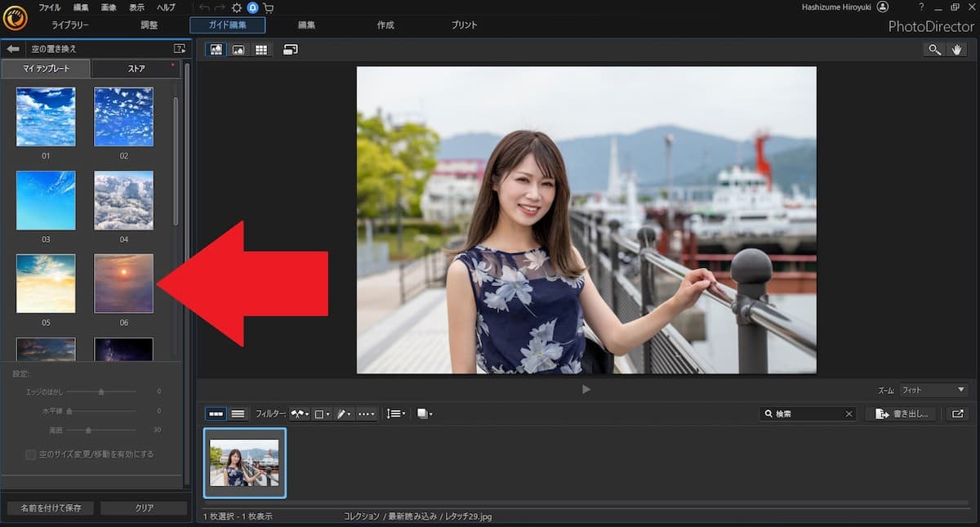
Task: Open the more filters dots dropdown
Action: (x=366, y=414)
